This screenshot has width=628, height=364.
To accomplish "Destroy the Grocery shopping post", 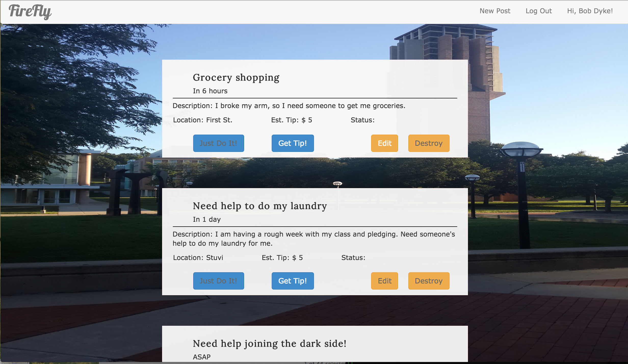I will (x=429, y=143).
